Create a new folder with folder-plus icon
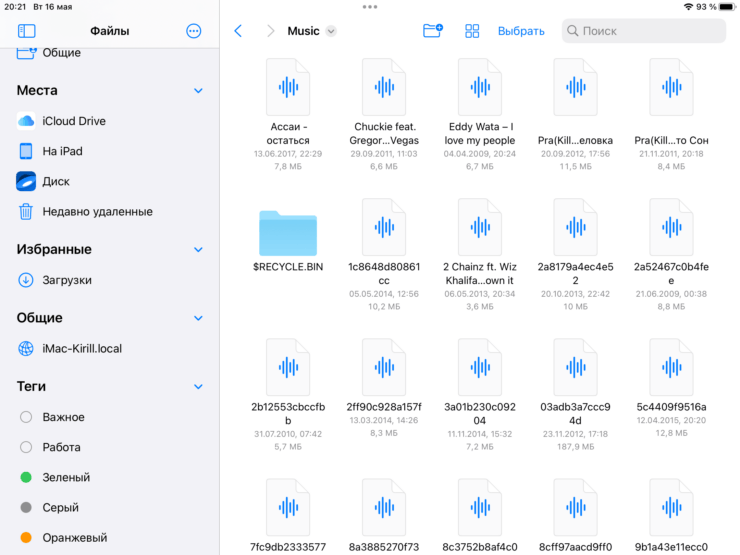Screen dimensions: 740x555 (432, 31)
